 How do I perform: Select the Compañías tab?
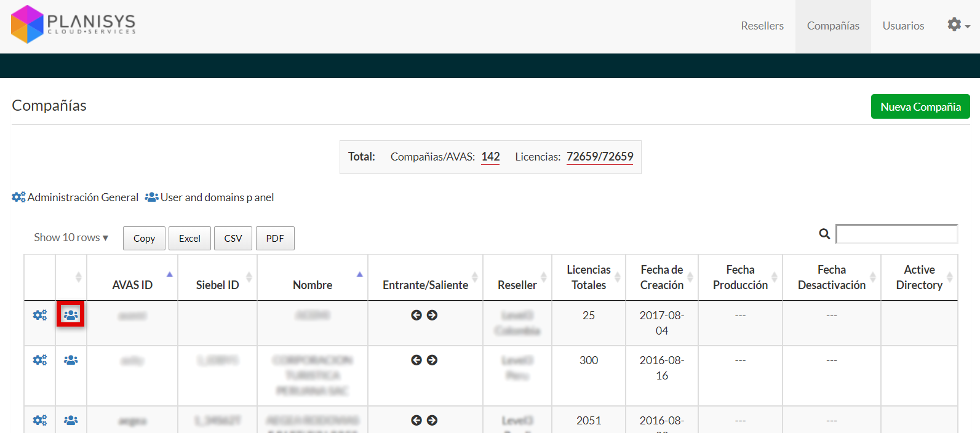point(833,26)
